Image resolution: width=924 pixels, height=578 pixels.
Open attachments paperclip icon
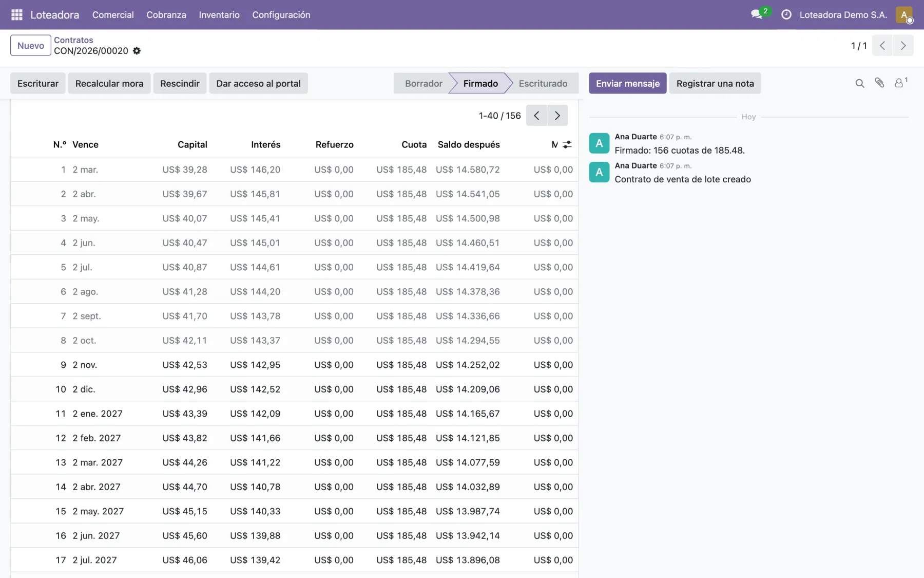(x=879, y=83)
